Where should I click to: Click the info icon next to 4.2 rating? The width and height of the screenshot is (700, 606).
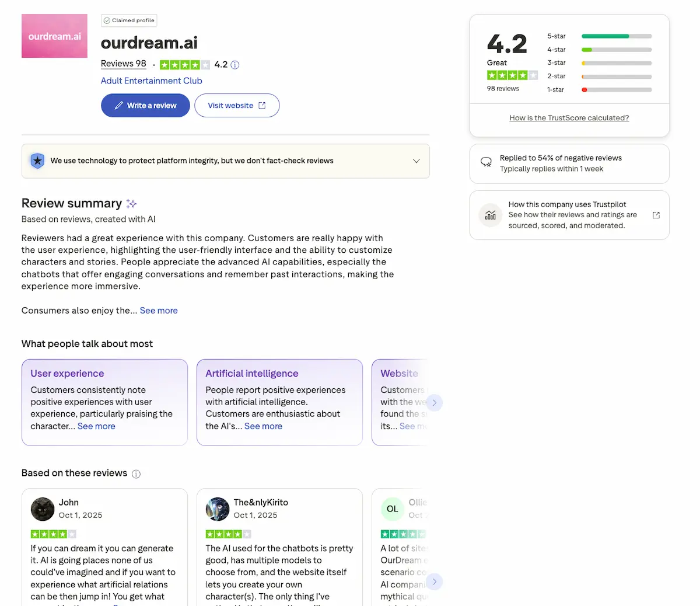[x=235, y=65]
